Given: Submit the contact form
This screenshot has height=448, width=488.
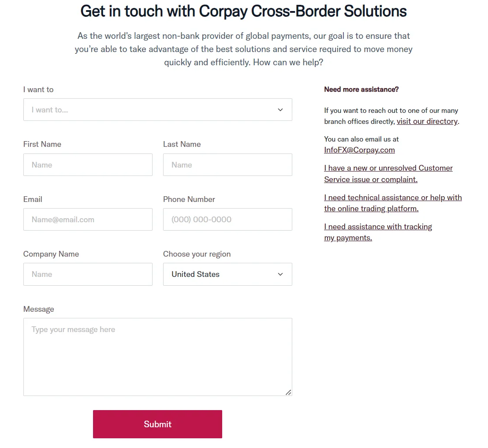Looking at the screenshot, I should click(157, 424).
